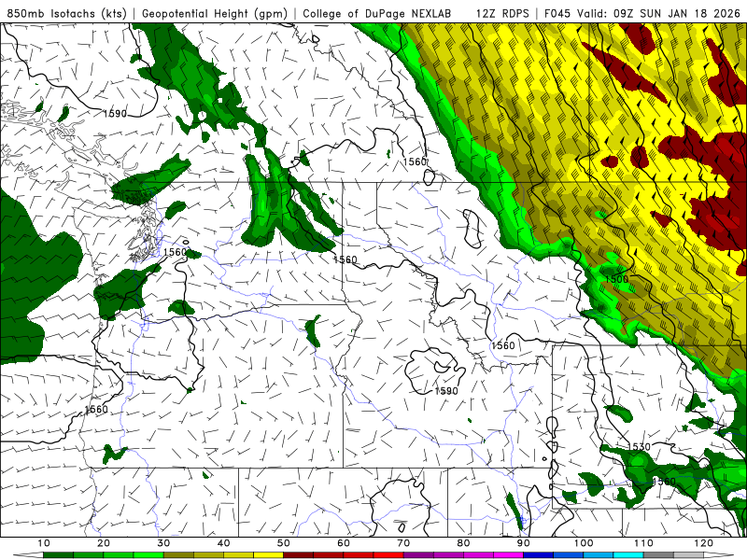Click the dark green 10-knot legend swatch
The height and width of the screenshot is (560, 747).
[58, 555]
